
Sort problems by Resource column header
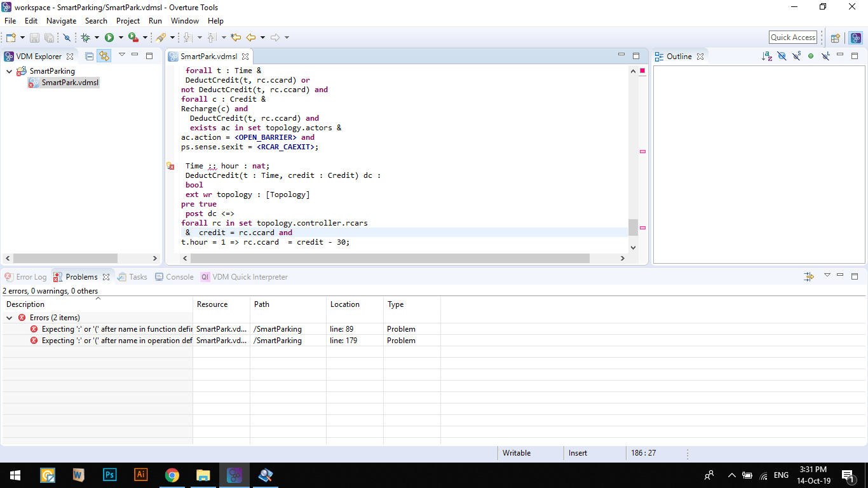click(x=222, y=304)
